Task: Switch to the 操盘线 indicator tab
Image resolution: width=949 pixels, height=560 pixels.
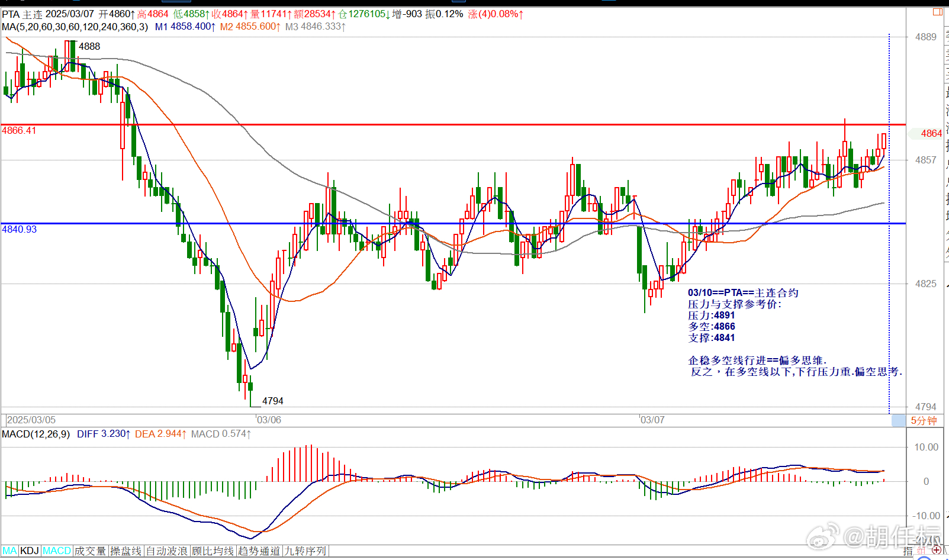Action: pos(126,551)
